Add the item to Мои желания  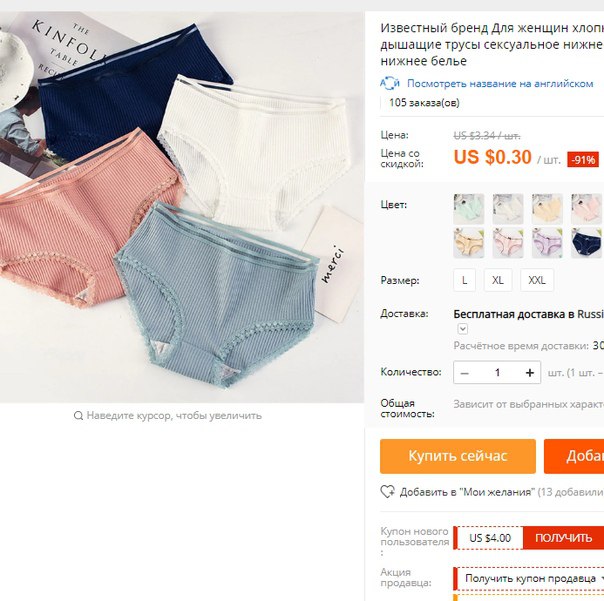click(467, 492)
